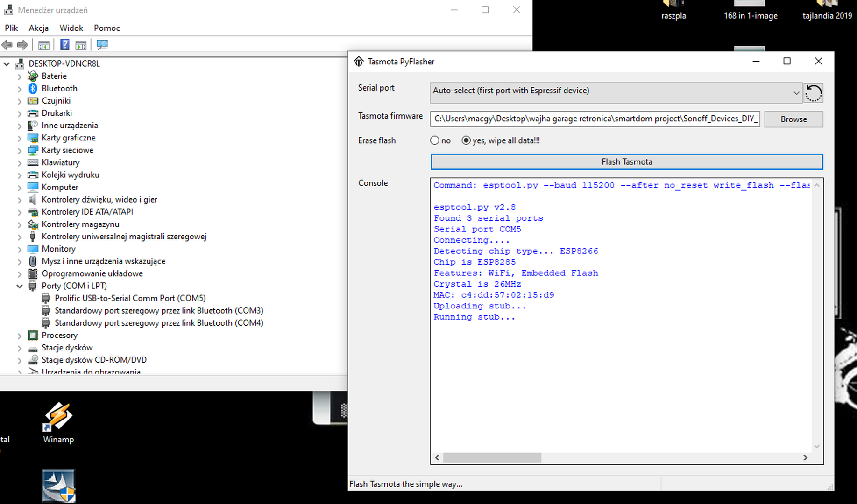Click the Tasmota firmware path field
Image resolution: width=857 pixels, height=504 pixels.
click(595, 119)
